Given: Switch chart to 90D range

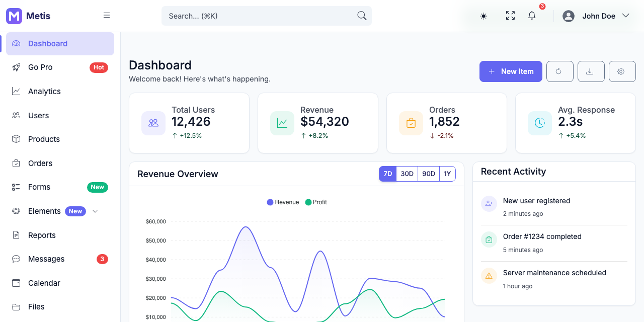Looking at the screenshot, I should [x=429, y=174].
